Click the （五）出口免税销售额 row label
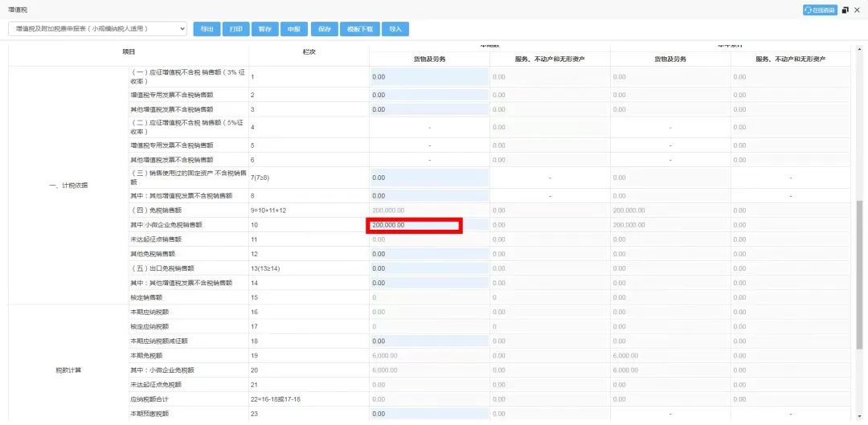 pyautogui.click(x=162, y=268)
